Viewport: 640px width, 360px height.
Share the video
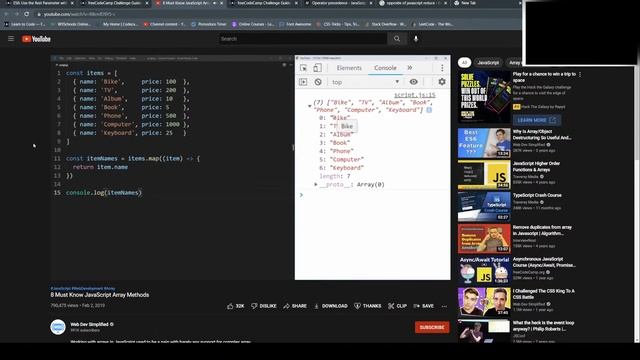[295, 306]
